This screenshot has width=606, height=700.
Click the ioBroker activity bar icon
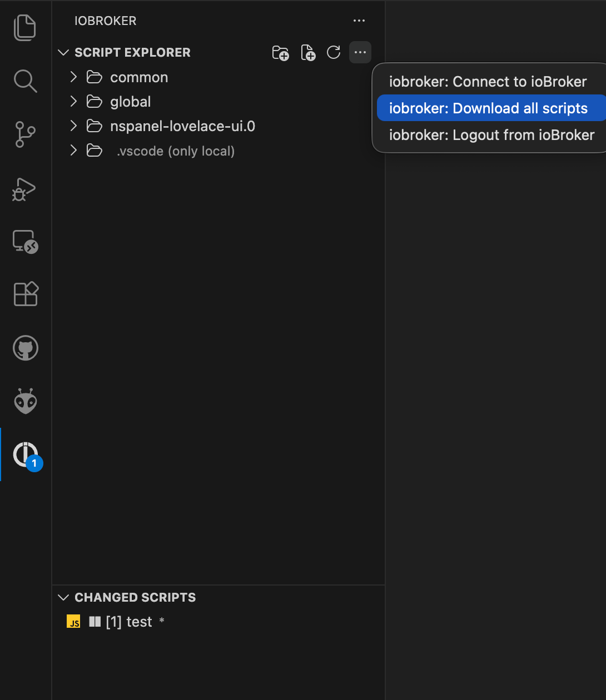point(25,454)
